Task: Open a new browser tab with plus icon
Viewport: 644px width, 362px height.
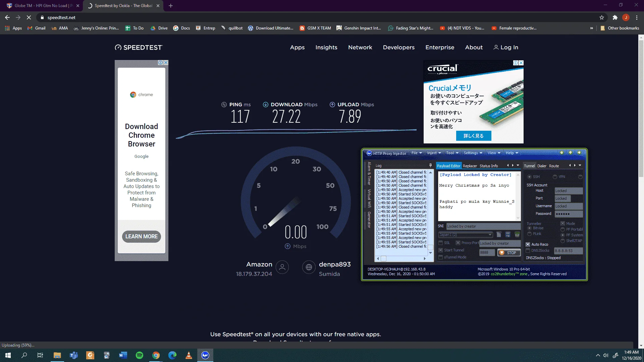Action: [x=171, y=6]
